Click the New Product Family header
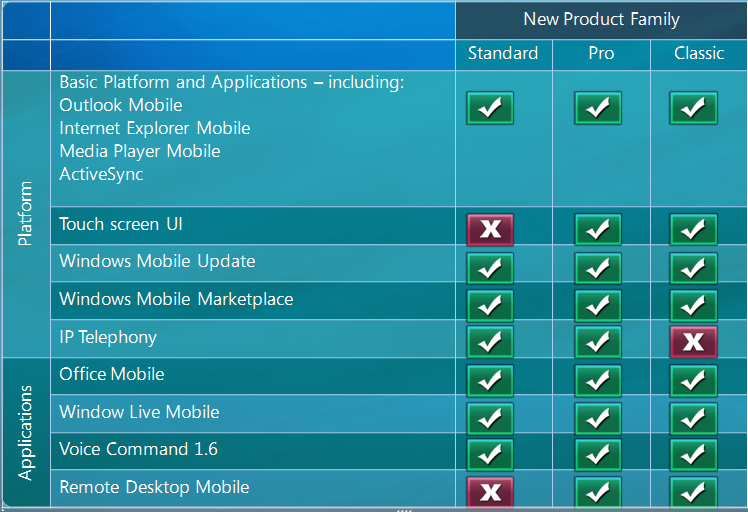 (601, 20)
